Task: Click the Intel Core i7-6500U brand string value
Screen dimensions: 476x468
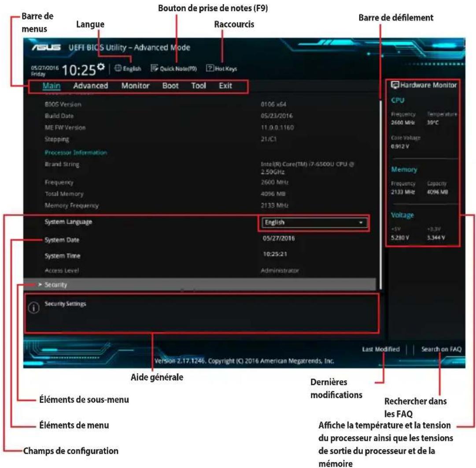Action: (307, 168)
